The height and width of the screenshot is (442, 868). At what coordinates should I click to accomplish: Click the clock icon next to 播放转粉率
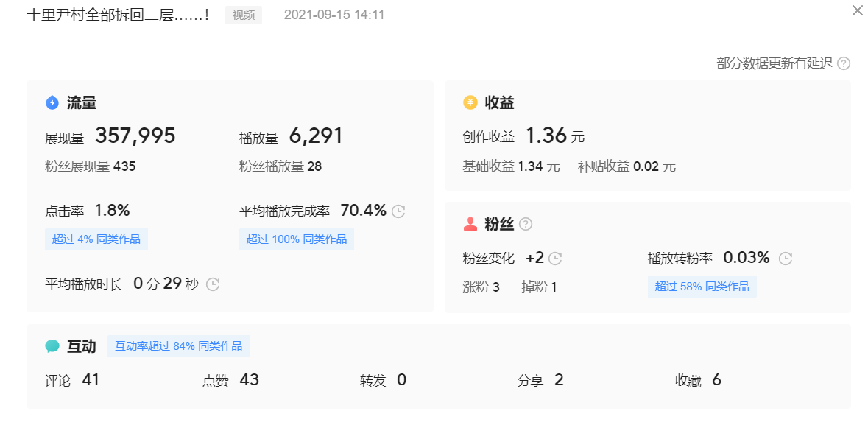coord(785,258)
